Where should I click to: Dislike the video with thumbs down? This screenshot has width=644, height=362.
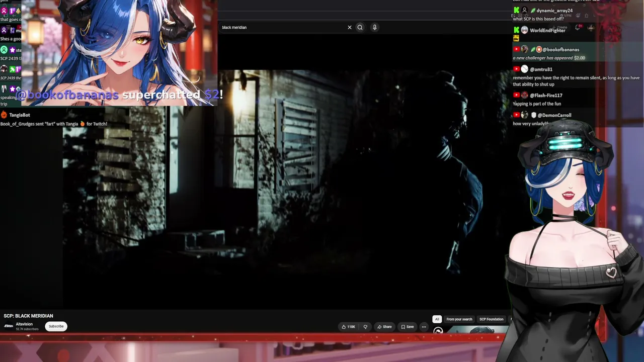365,327
